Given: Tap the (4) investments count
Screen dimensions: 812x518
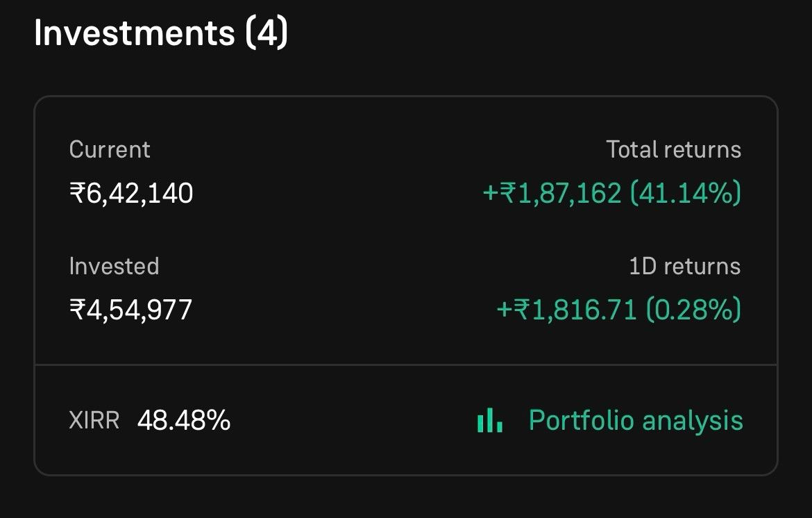Looking at the screenshot, I should coord(267,33).
